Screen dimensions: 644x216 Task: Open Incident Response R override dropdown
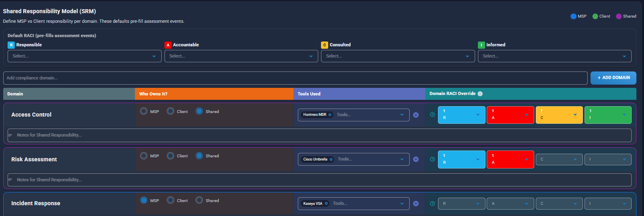click(x=462, y=204)
